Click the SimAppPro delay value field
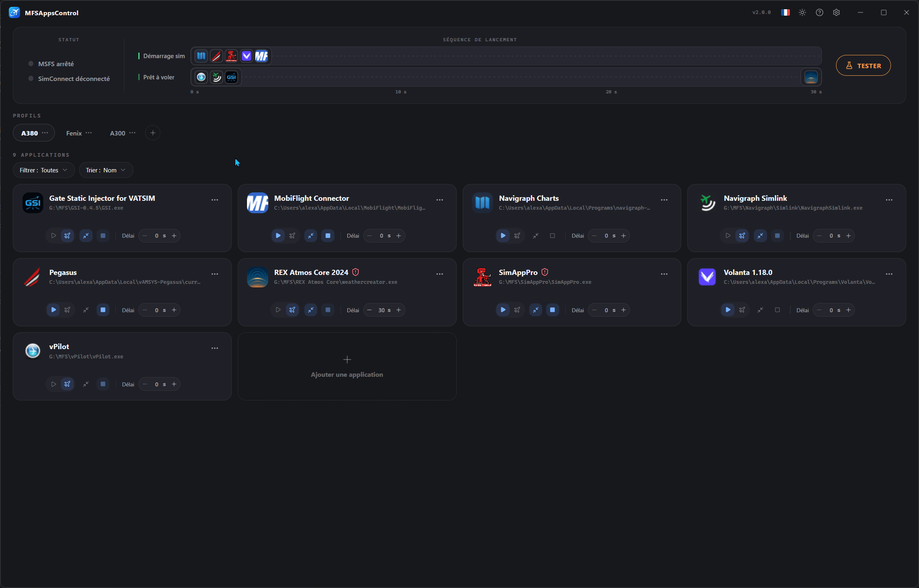This screenshot has height=588, width=919. [x=609, y=310]
